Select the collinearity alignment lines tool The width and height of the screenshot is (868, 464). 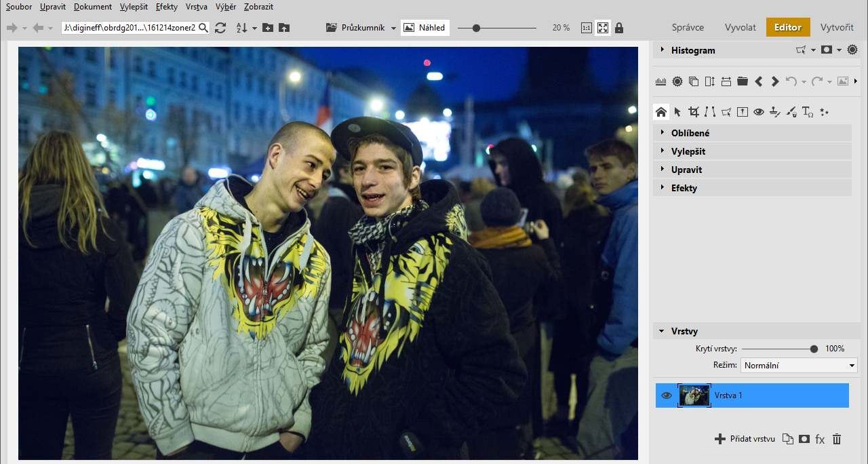[x=710, y=112]
